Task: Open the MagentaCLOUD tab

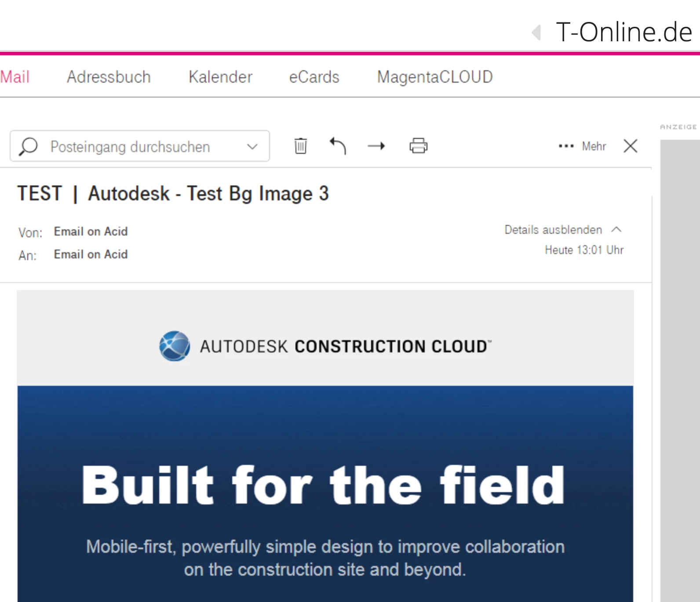Action: [x=435, y=77]
